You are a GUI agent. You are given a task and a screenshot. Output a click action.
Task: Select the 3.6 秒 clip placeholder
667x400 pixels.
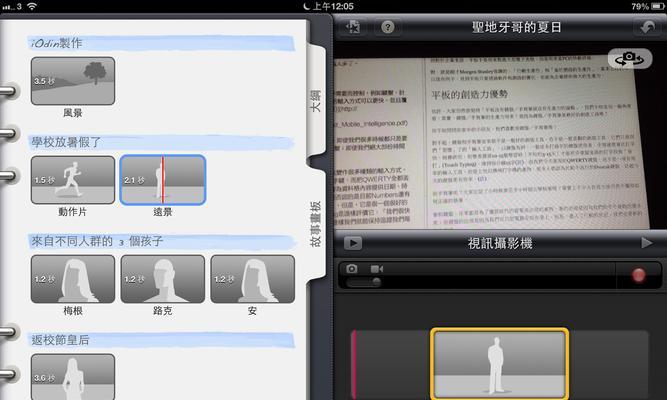tap(73, 377)
